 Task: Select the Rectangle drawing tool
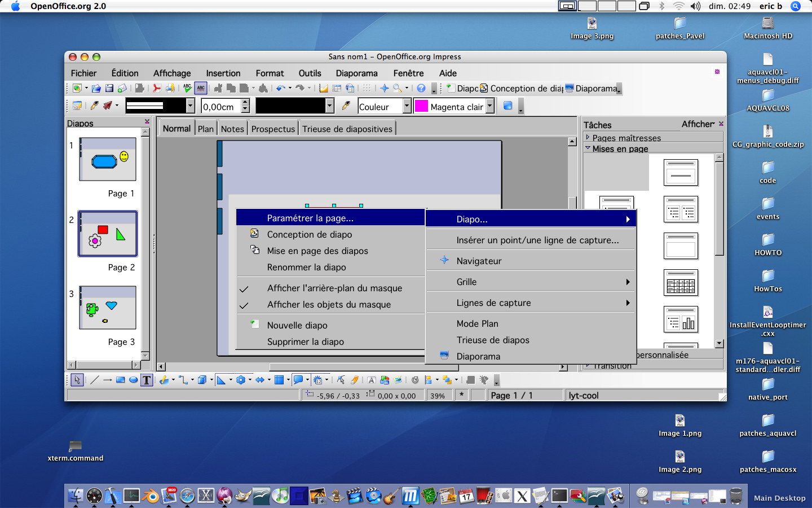point(120,380)
